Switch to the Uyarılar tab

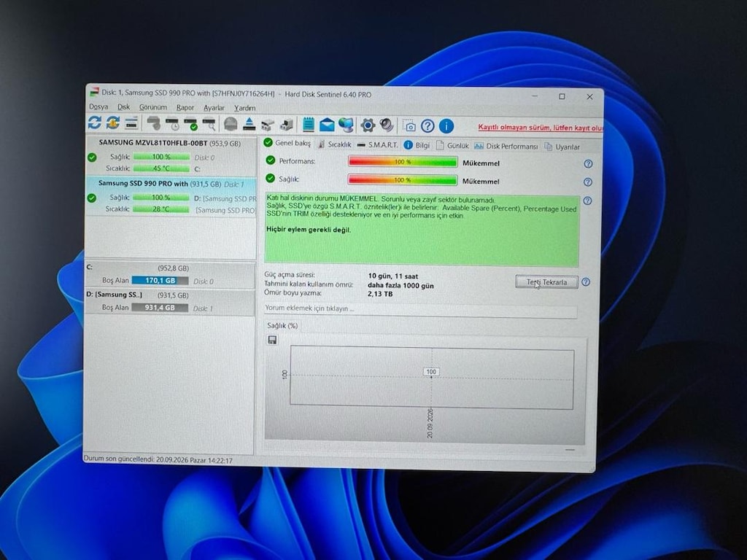click(562, 147)
